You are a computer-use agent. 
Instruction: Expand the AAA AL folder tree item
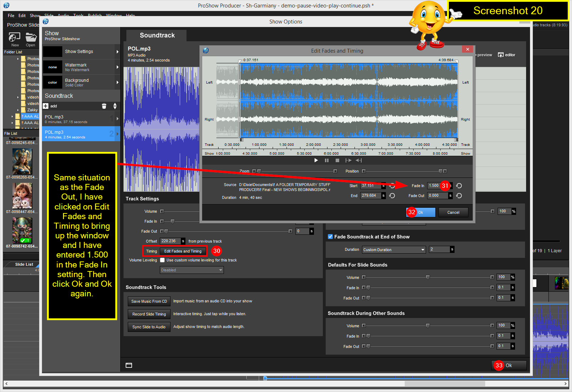tap(12, 116)
